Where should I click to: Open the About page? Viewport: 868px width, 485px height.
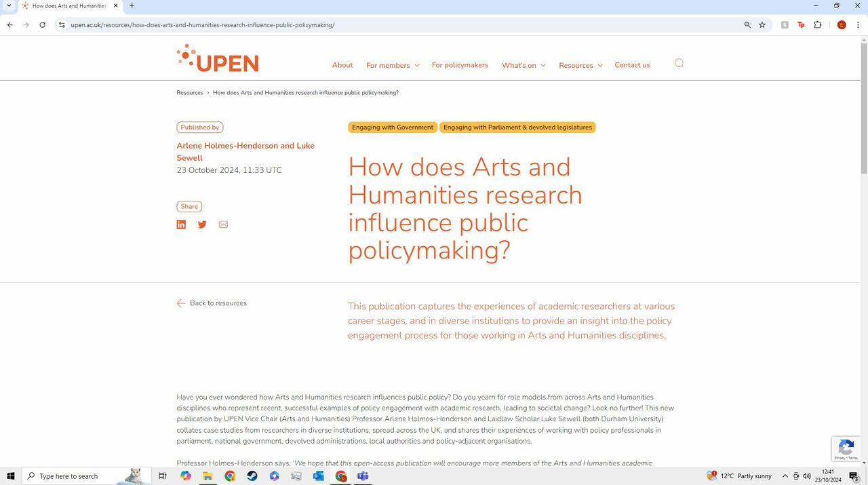tap(342, 65)
